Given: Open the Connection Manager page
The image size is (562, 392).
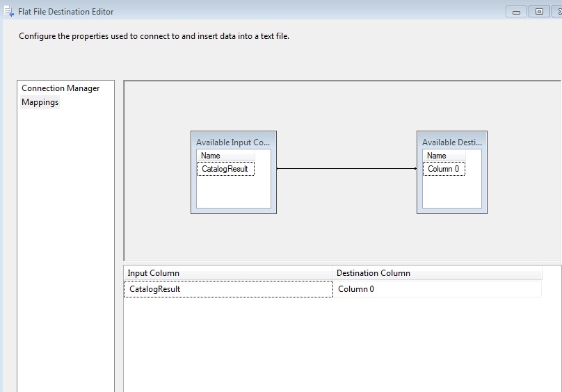Looking at the screenshot, I should (x=61, y=88).
